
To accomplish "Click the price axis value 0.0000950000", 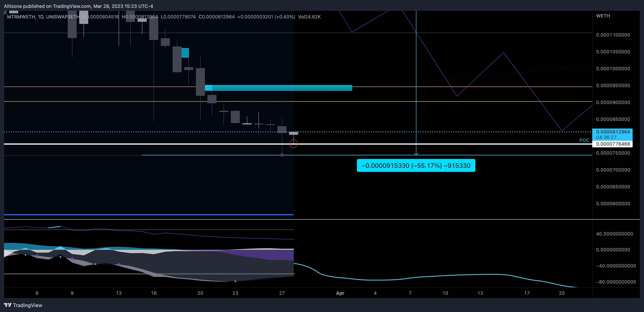I will [613, 86].
